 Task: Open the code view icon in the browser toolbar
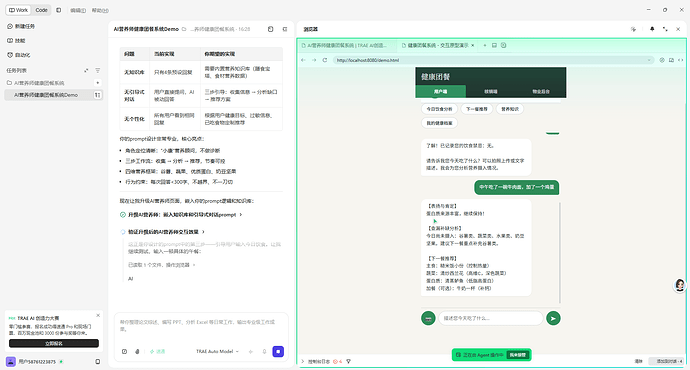(681, 60)
